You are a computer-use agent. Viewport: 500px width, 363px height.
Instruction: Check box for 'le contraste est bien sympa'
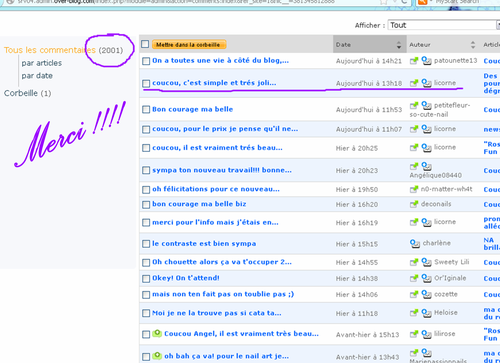click(146, 244)
